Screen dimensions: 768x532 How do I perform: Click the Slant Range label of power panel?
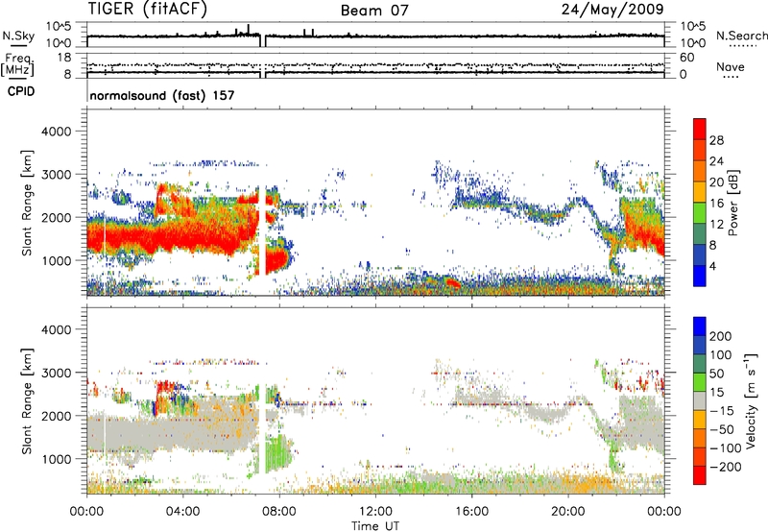27,203
